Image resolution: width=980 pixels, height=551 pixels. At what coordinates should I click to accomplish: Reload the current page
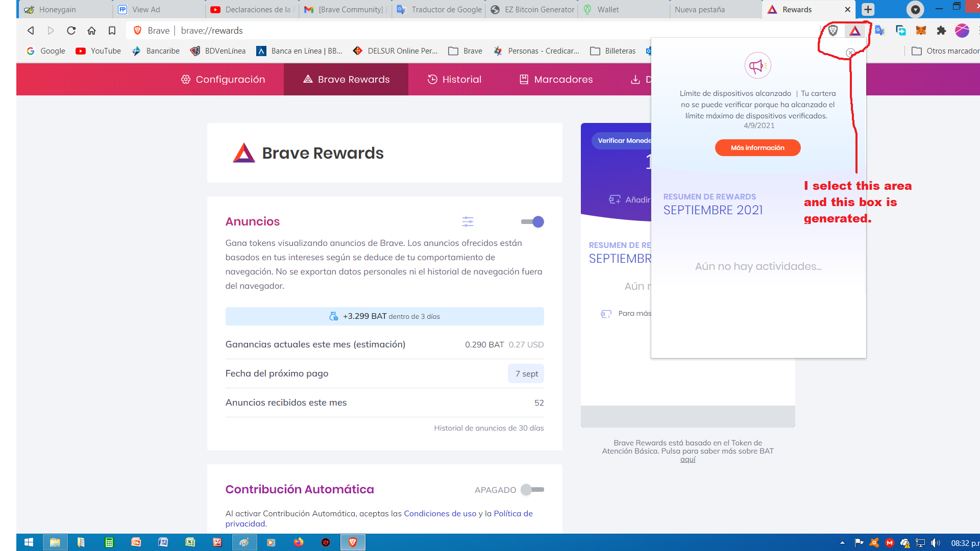point(71,31)
